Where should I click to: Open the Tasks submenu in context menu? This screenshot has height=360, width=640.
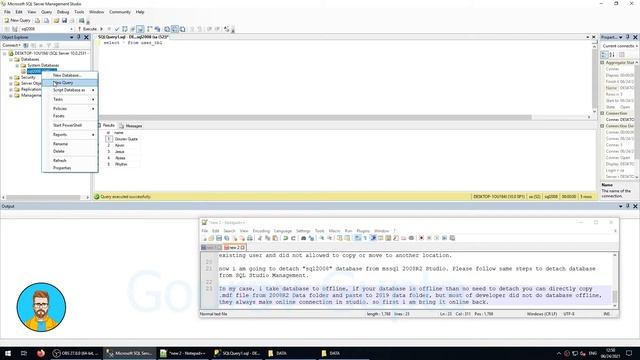coord(70,99)
